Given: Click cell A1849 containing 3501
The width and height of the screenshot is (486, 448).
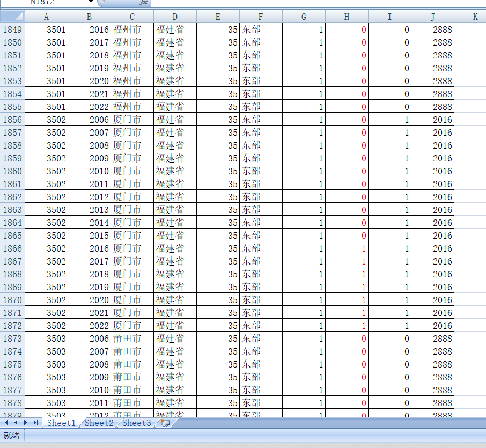Looking at the screenshot, I should (47, 30).
